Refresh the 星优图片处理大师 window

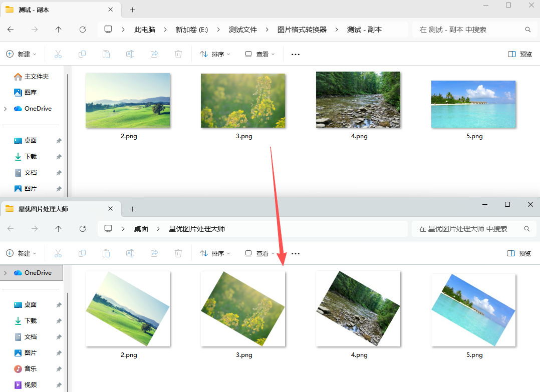(x=83, y=228)
